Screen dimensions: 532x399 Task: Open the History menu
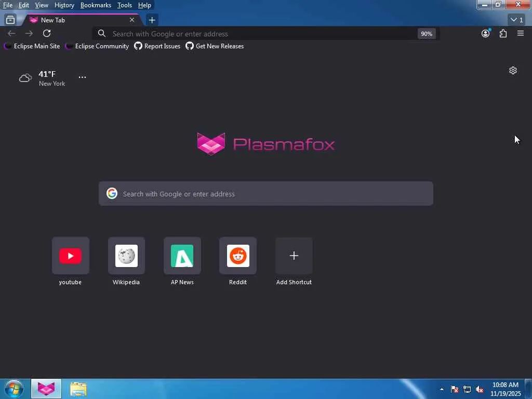[x=64, y=5]
